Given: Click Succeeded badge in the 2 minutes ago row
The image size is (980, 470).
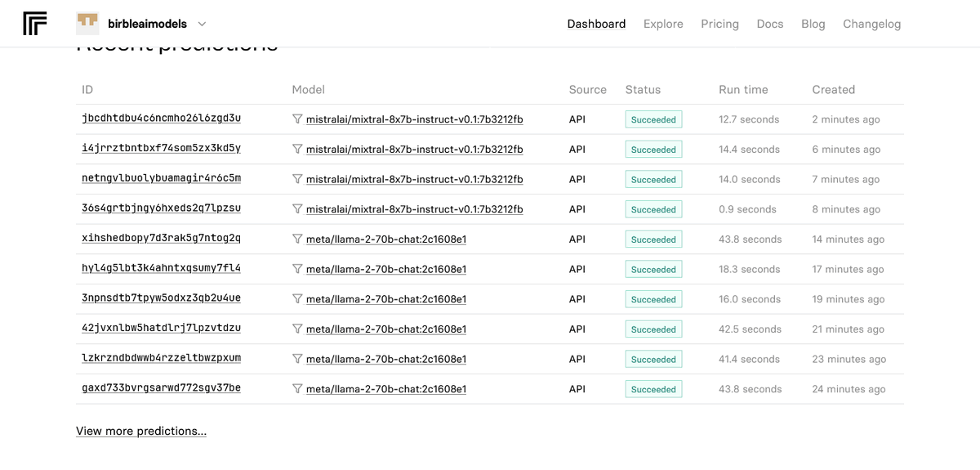Looking at the screenshot, I should pos(653,119).
